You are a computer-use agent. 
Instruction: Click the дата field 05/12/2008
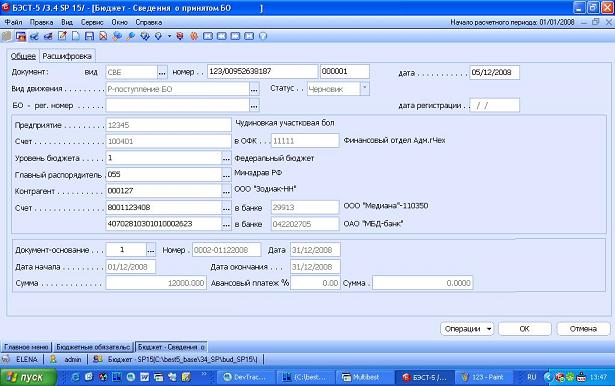(494, 72)
